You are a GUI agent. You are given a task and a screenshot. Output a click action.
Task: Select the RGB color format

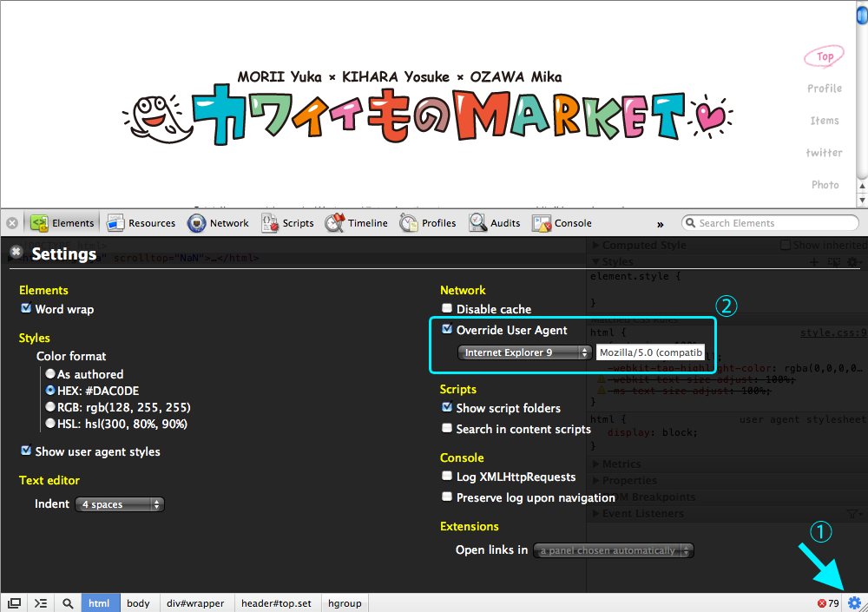(x=50, y=407)
